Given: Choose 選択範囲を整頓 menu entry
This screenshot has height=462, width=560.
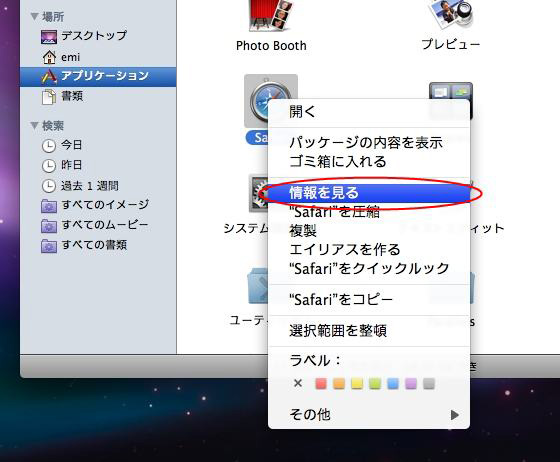Looking at the screenshot, I should coord(369,331).
